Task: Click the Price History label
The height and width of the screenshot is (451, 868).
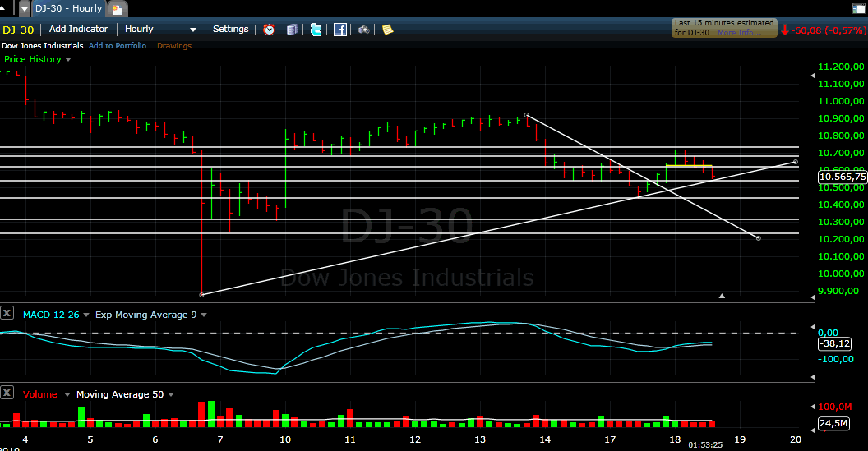Action: pyautogui.click(x=33, y=59)
